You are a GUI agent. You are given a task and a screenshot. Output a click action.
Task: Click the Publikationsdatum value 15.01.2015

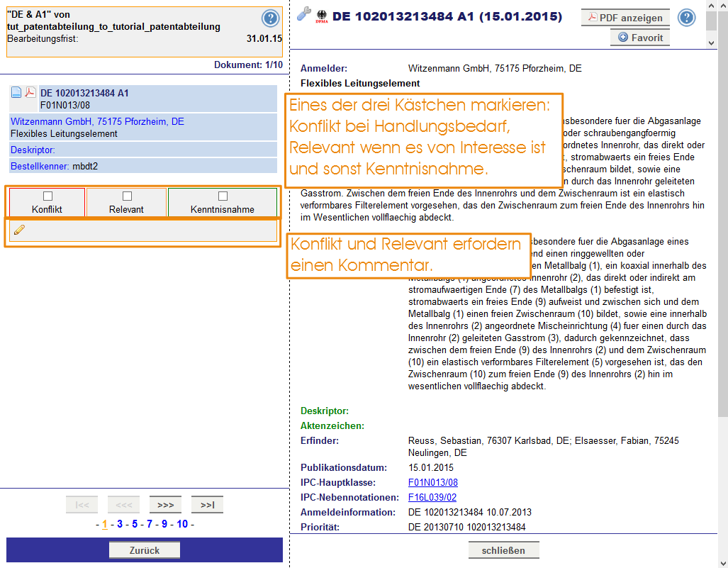tap(431, 468)
